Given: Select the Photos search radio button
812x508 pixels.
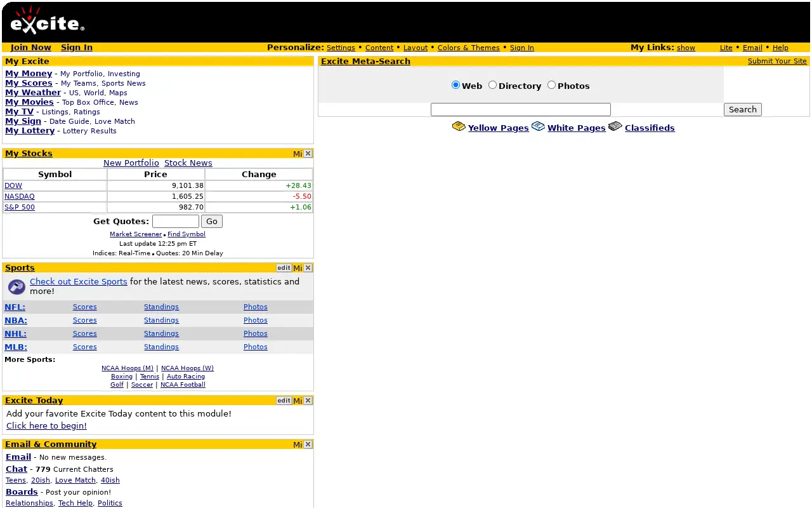Looking at the screenshot, I should tap(551, 85).
